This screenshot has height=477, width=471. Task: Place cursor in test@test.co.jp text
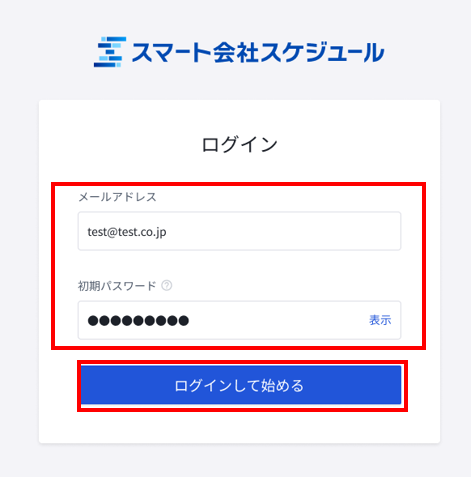pos(127,232)
